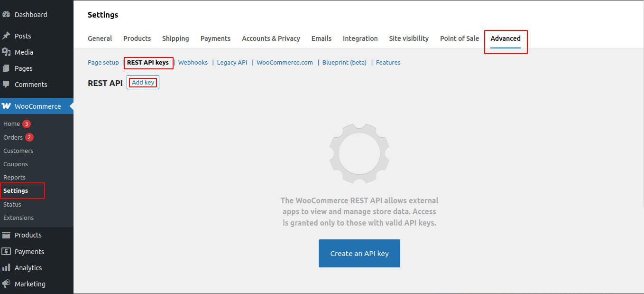Select Coupons in WooCommerce submenu
The width and height of the screenshot is (644, 294).
(16, 164)
